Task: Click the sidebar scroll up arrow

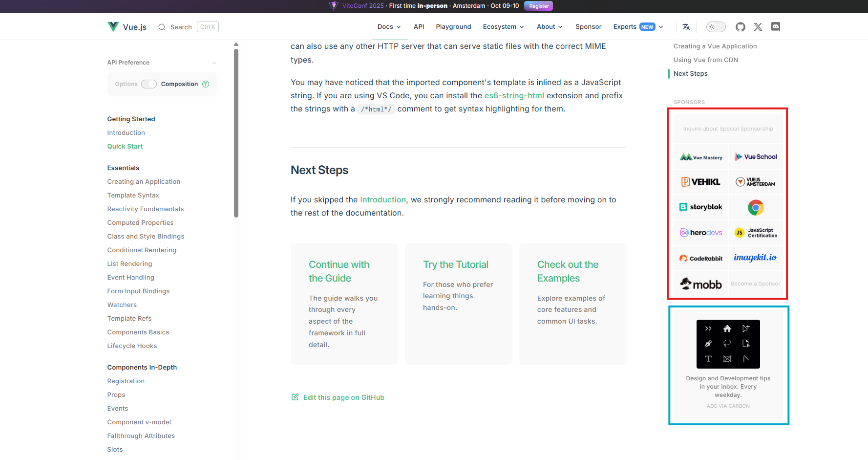Action: pos(236,44)
